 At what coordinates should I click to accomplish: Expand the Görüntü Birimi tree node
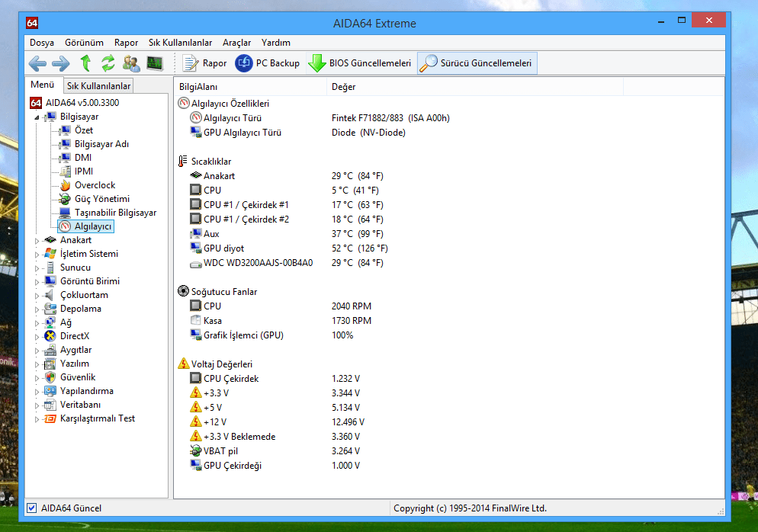pos(37,281)
